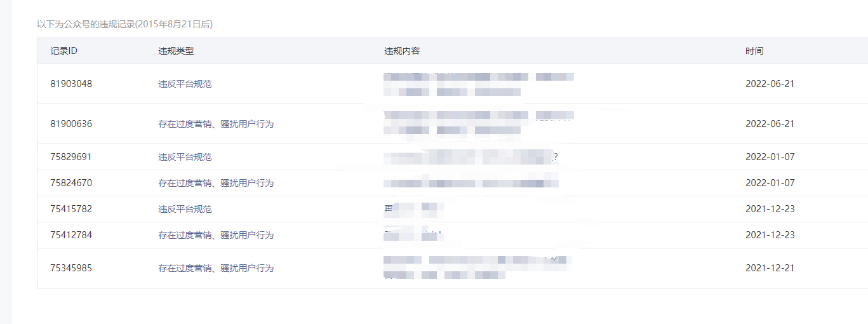Select record ID 81903048
This screenshot has width=868, height=324.
point(71,84)
